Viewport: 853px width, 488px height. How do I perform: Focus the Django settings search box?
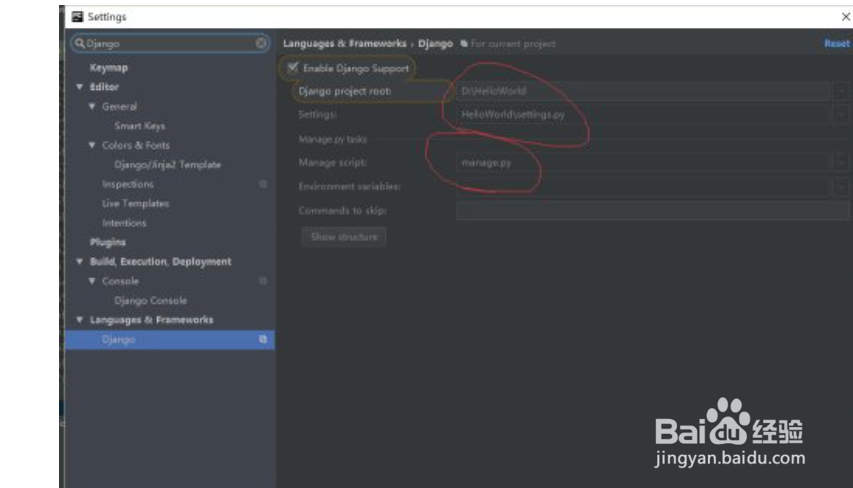(170, 43)
